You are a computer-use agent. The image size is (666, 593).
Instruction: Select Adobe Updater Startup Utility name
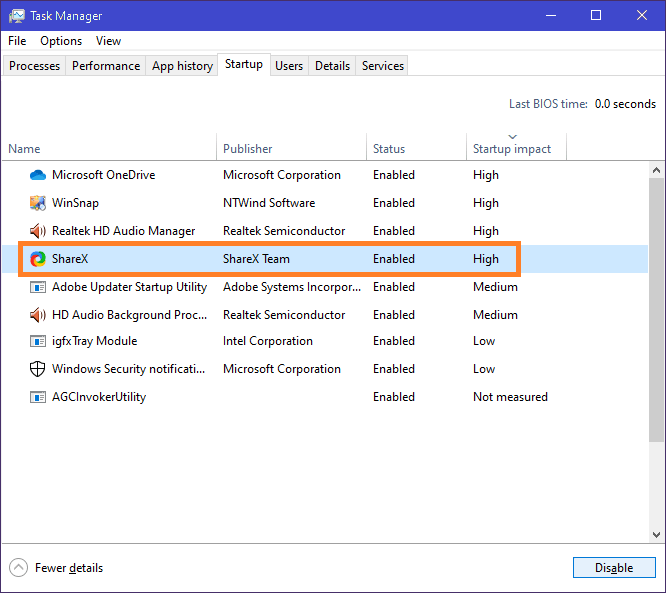coord(130,287)
